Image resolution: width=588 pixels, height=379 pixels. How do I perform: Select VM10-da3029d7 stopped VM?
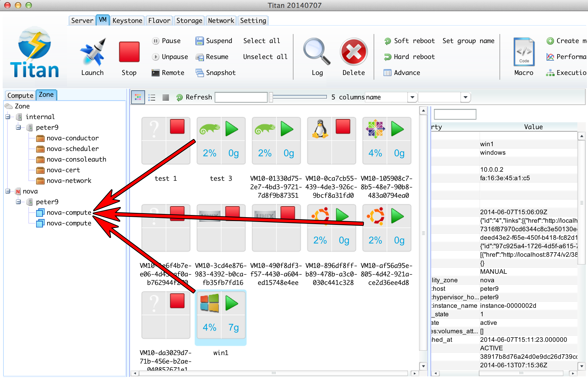(x=166, y=315)
